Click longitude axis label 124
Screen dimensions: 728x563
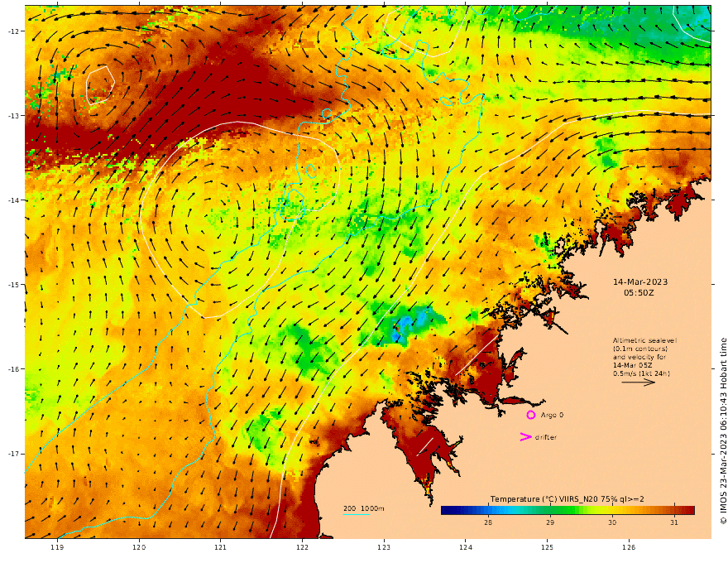tap(466, 547)
